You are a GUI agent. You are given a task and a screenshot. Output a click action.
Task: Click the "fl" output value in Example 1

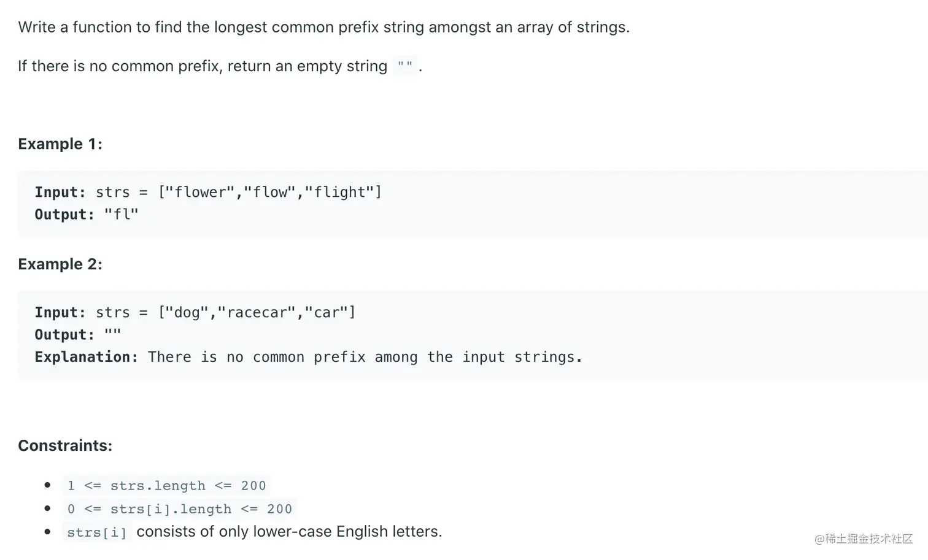(x=122, y=215)
